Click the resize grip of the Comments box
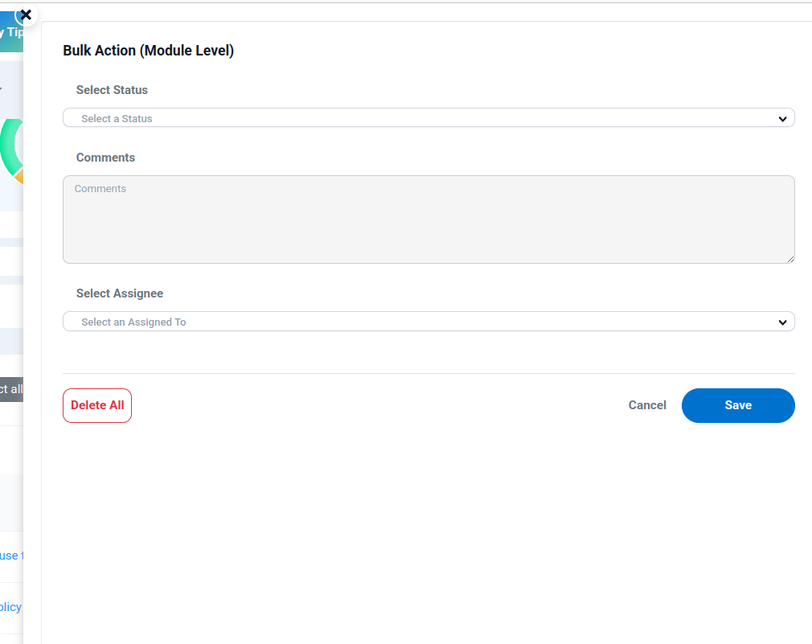This screenshot has height=644, width=812. (791, 259)
